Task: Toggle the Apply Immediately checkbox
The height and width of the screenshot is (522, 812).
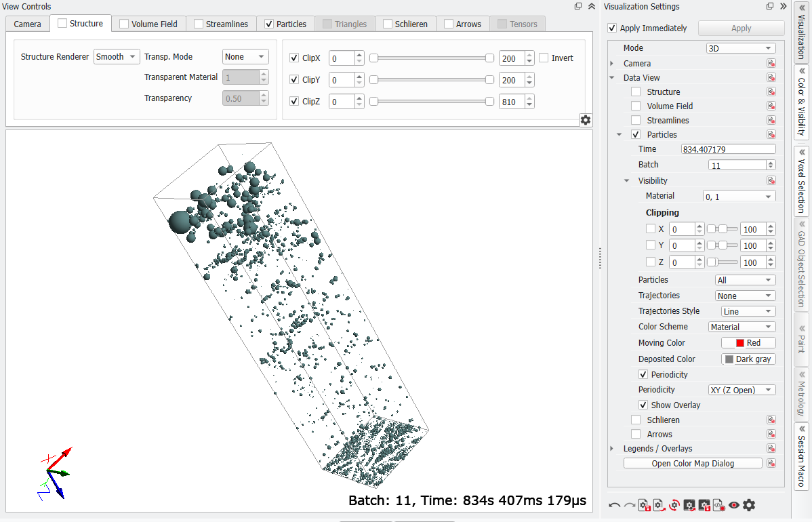Action: pyautogui.click(x=612, y=28)
